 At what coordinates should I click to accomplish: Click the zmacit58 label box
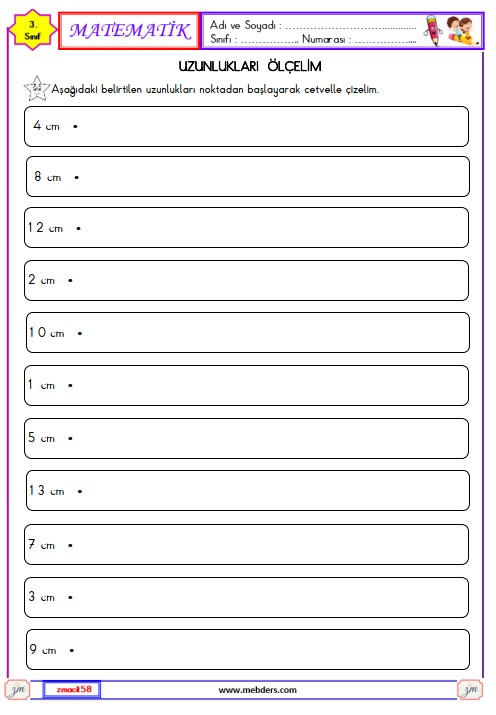(x=72, y=689)
